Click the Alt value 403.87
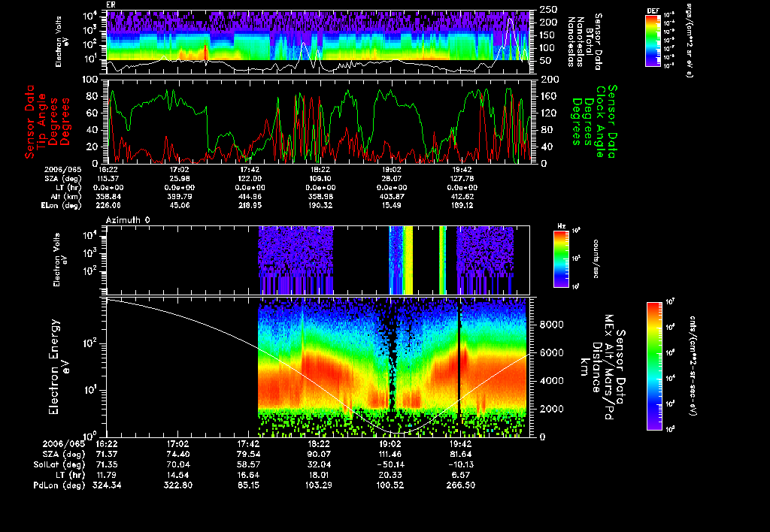Image resolution: width=770 pixels, height=532 pixels. pyautogui.click(x=391, y=196)
